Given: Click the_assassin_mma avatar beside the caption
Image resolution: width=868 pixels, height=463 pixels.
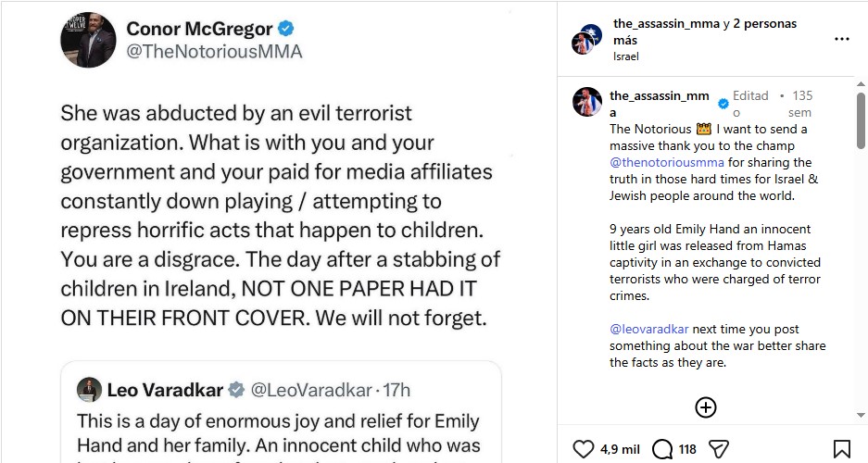Looking at the screenshot, I should coord(586,102).
